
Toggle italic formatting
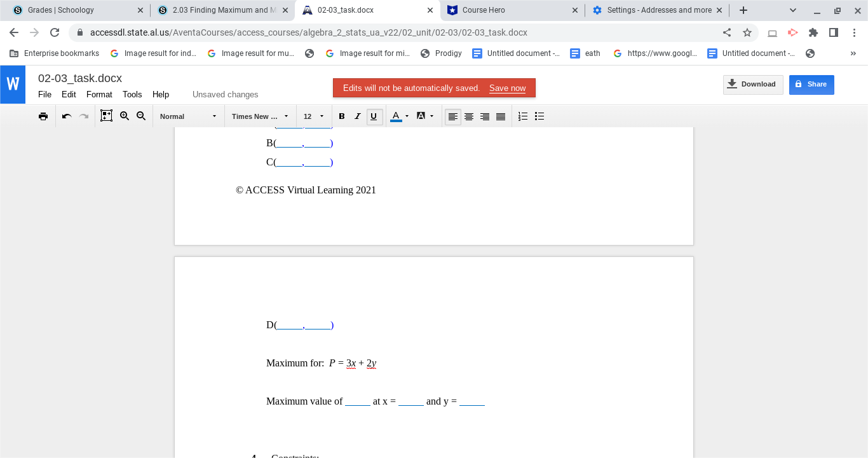click(x=358, y=116)
